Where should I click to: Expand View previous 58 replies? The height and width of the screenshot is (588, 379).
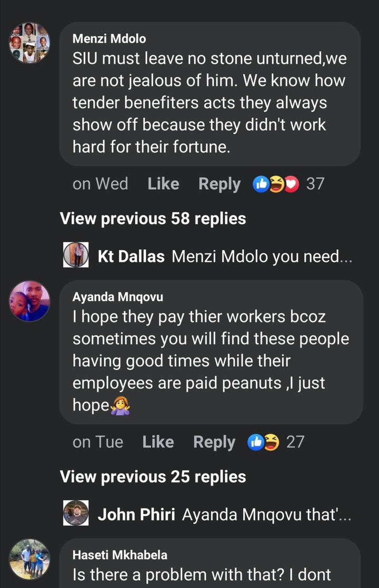tap(153, 218)
